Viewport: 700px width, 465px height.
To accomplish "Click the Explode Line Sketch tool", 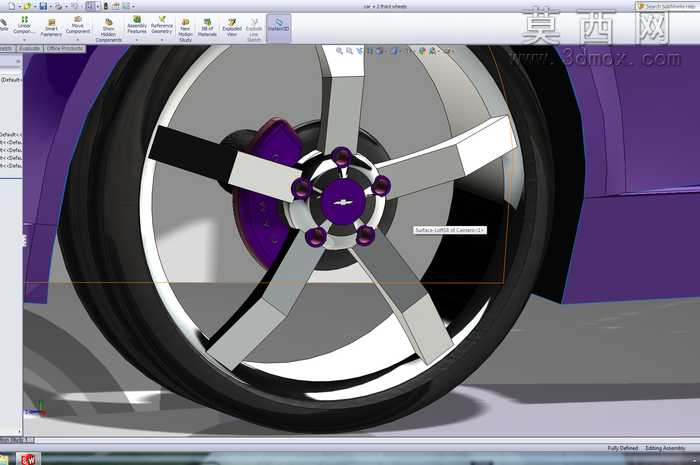I will tap(254, 30).
